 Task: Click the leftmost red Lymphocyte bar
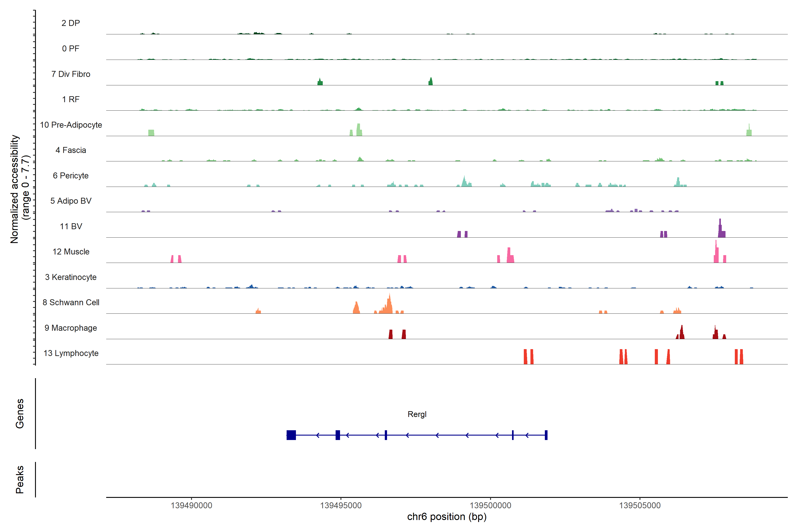coord(525,357)
